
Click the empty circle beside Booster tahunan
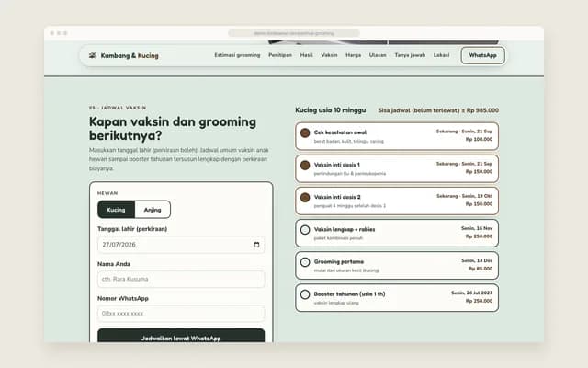tap(305, 294)
